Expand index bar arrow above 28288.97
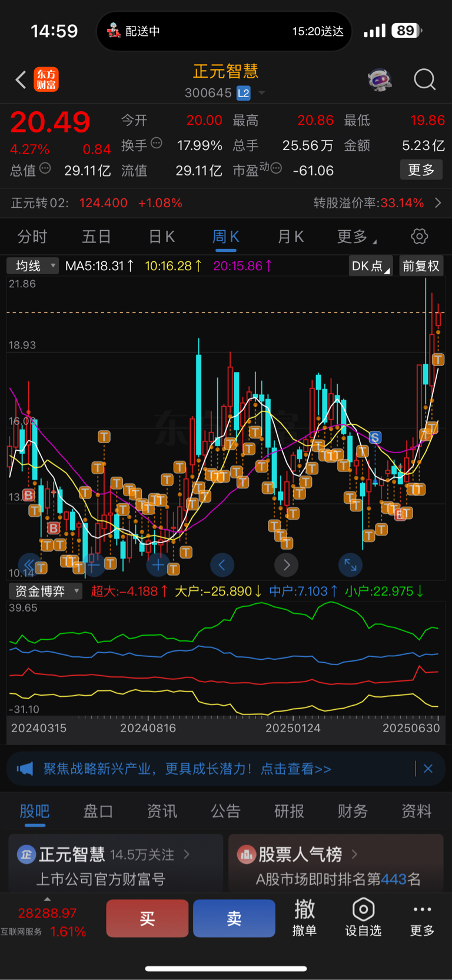Viewport: 452px width, 980px height. coord(47,899)
